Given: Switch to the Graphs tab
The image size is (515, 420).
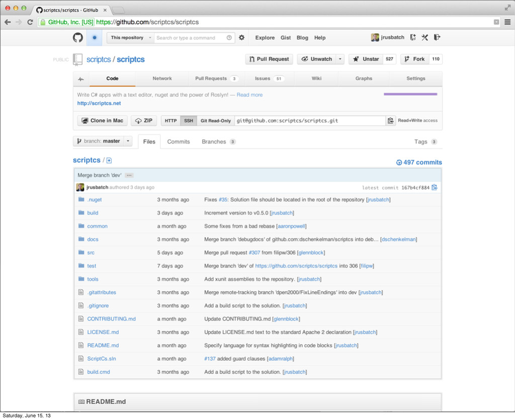Looking at the screenshot, I should pyautogui.click(x=364, y=78).
